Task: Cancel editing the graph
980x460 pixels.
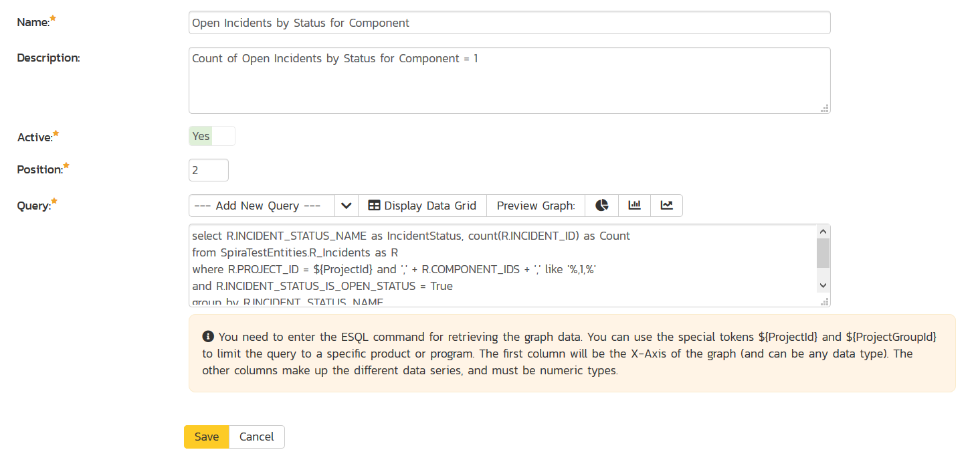Action: pyautogui.click(x=257, y=437)
